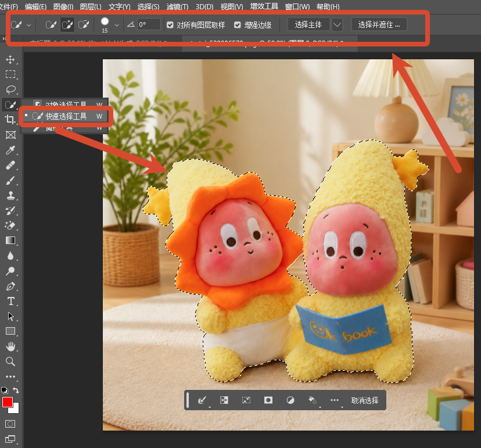Image resolution: width=481 pixels, height=448 pixels.
Task: Select the Type tool
Action: click(x=10, y=302)
